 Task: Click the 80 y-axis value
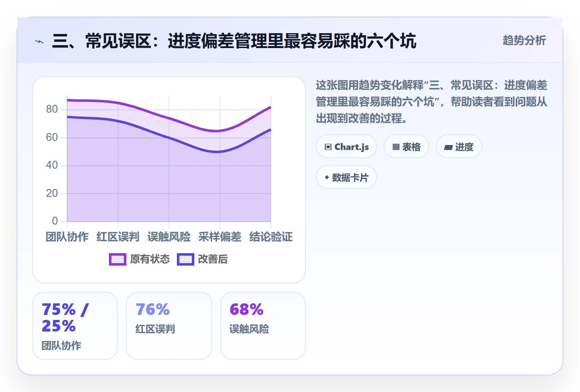(x=52, y=109)
